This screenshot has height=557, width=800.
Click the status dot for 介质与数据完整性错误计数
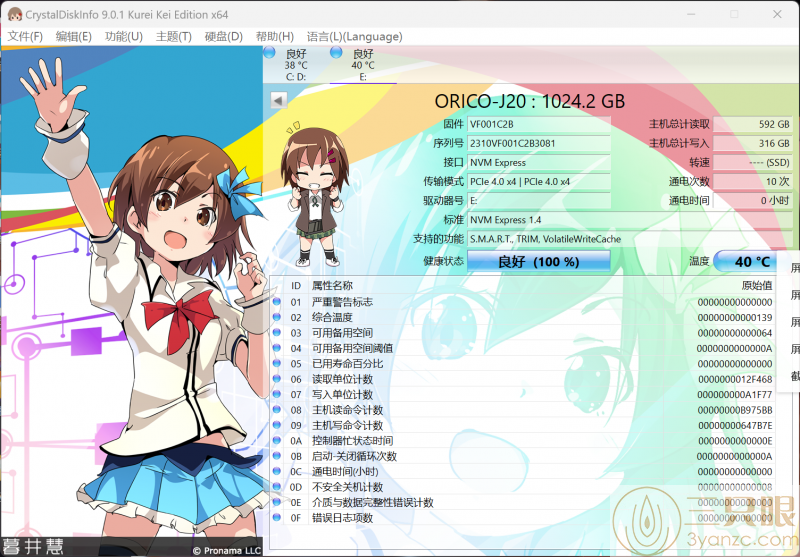click(x=277, y=502)
